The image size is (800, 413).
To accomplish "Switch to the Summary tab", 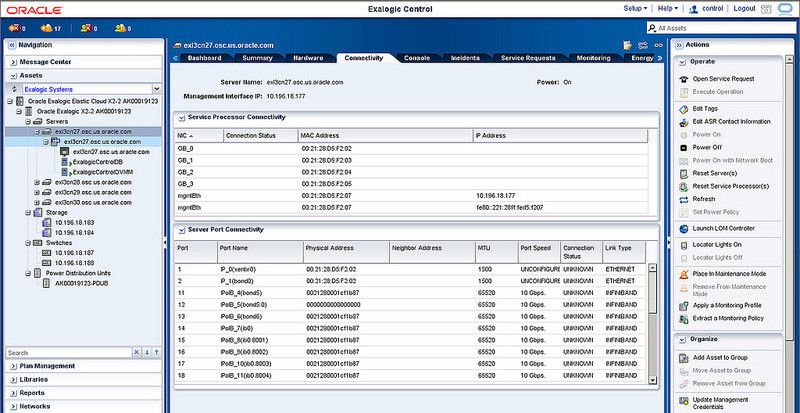I will click(257, 58).
